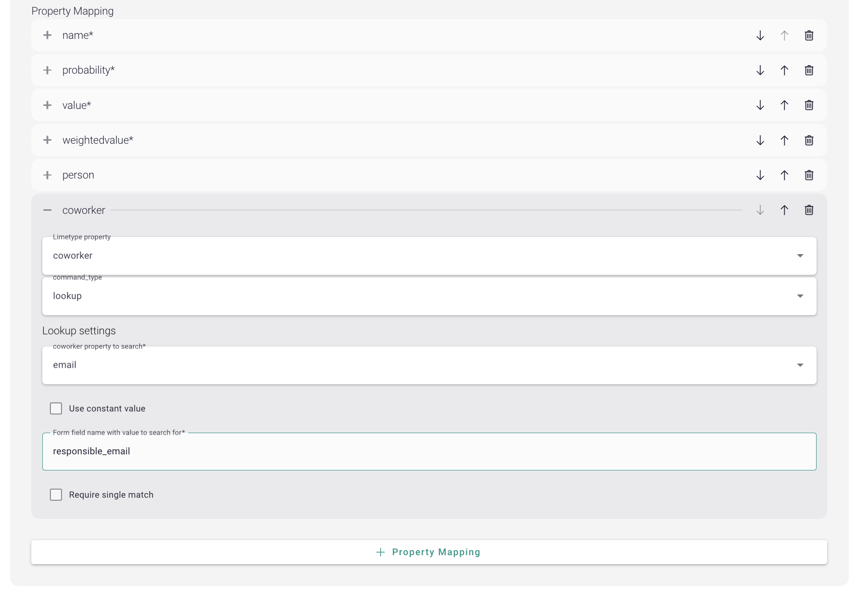Delete the coworker mapping

click(809, 210)
